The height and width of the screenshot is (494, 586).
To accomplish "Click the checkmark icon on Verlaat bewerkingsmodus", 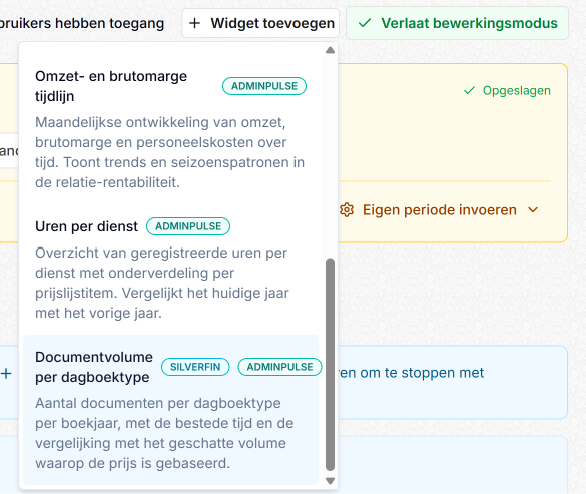I will coord(364,23).
